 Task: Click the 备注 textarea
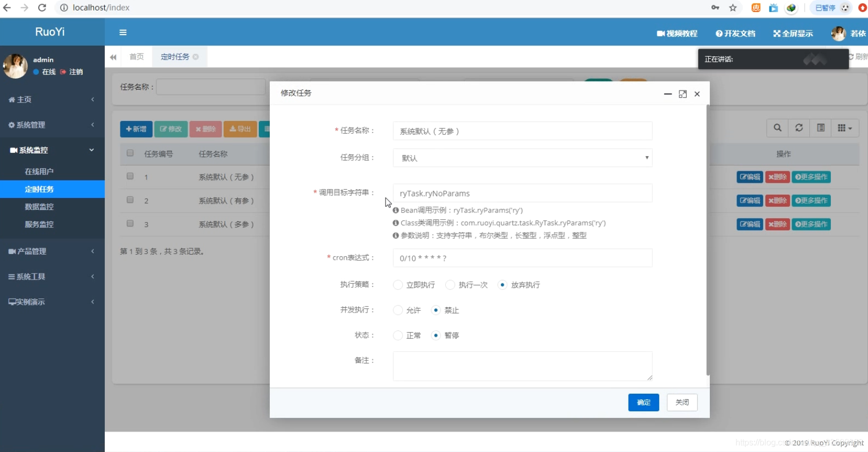pos(522,366)
